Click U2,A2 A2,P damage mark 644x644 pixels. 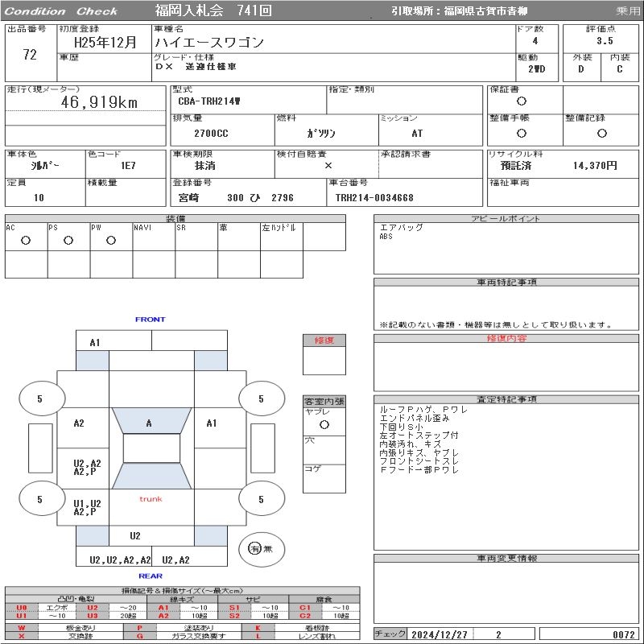pyautogui.click(x=87, y=468)
